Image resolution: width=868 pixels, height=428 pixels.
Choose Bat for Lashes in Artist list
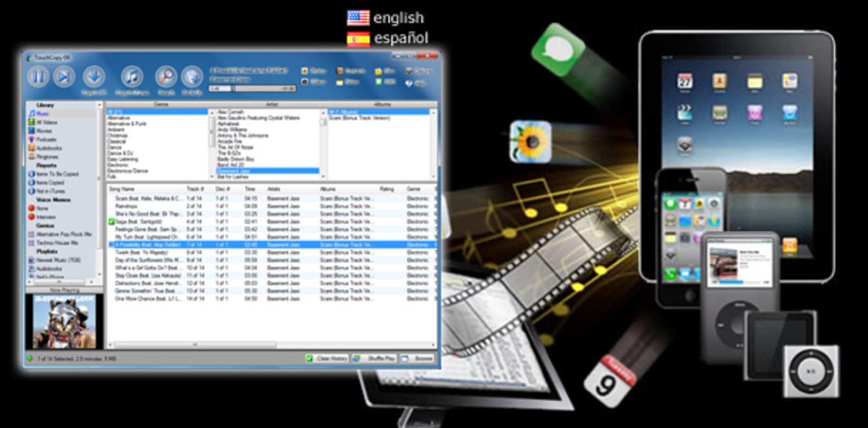click(233, 177)
